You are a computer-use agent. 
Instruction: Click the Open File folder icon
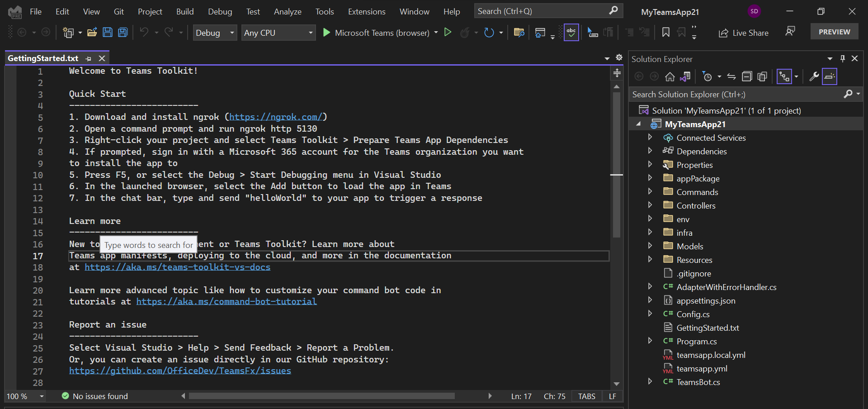92,33
